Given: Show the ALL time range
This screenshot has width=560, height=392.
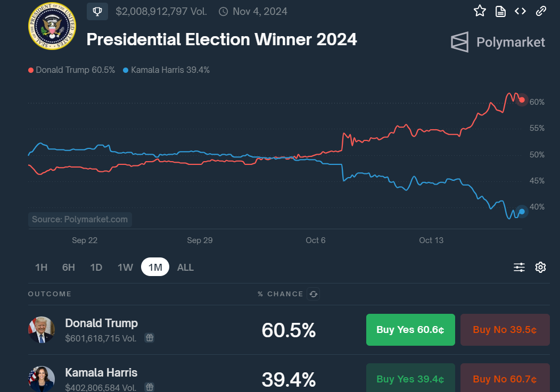Looking at the screenshot, I should pos(185,267).
